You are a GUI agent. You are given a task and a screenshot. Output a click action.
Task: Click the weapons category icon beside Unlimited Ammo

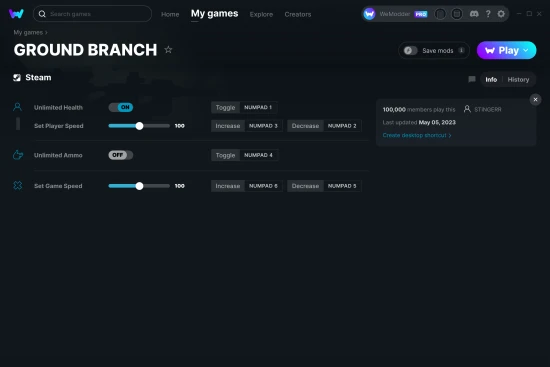pos(18,155)
